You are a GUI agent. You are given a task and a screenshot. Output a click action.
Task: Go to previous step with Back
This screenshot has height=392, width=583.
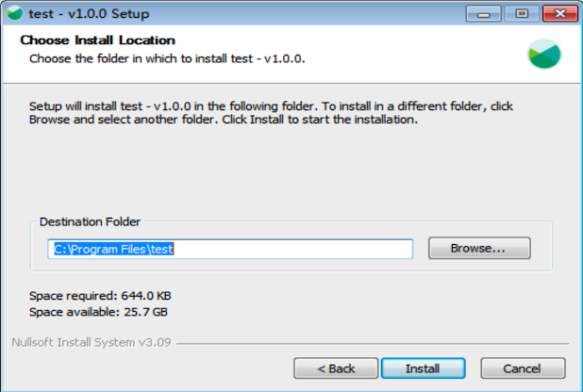(336, 367)
